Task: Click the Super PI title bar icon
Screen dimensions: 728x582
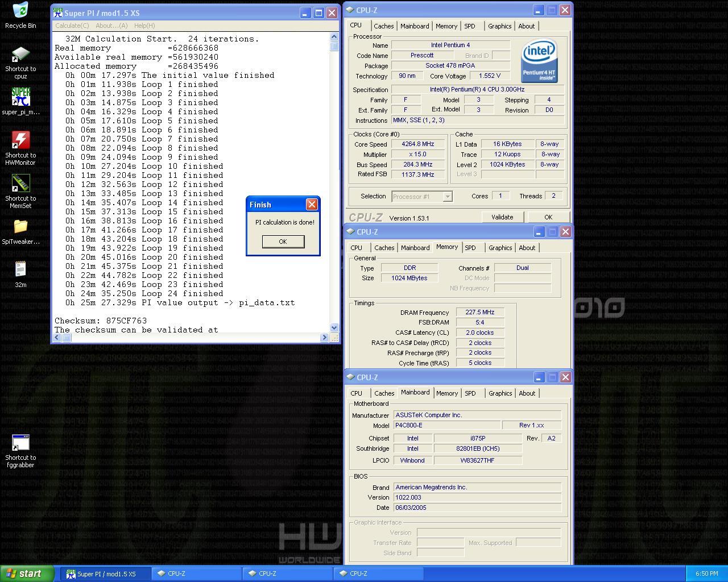Action: click(57, 13)
